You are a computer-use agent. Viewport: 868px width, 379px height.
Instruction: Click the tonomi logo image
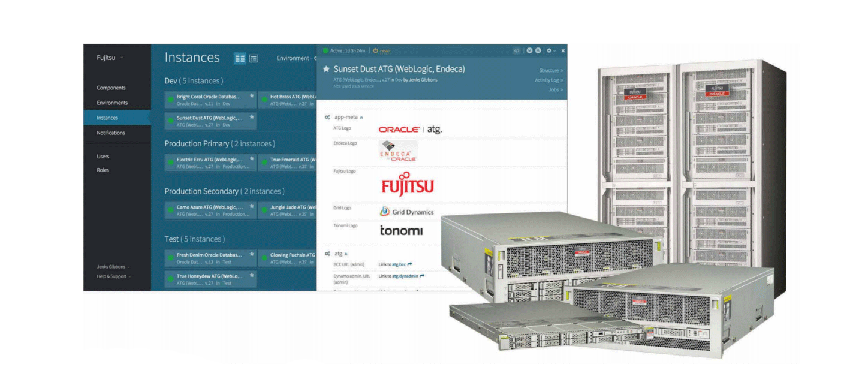(x=401, y=230)
